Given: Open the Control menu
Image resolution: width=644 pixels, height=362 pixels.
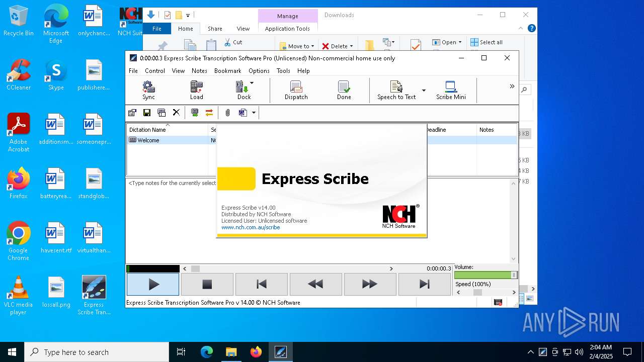Looking at the screenshot, I should 155,71.
